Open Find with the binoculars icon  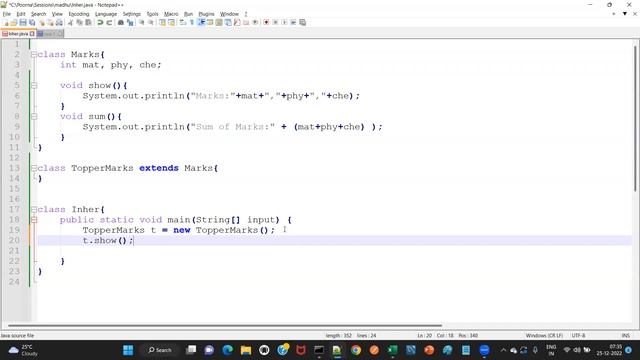121,23
